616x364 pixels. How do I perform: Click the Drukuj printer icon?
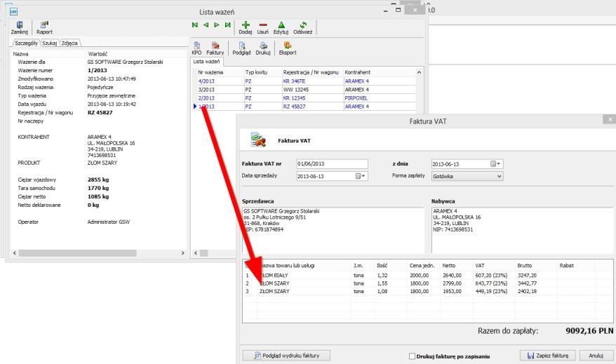(263, 46)
